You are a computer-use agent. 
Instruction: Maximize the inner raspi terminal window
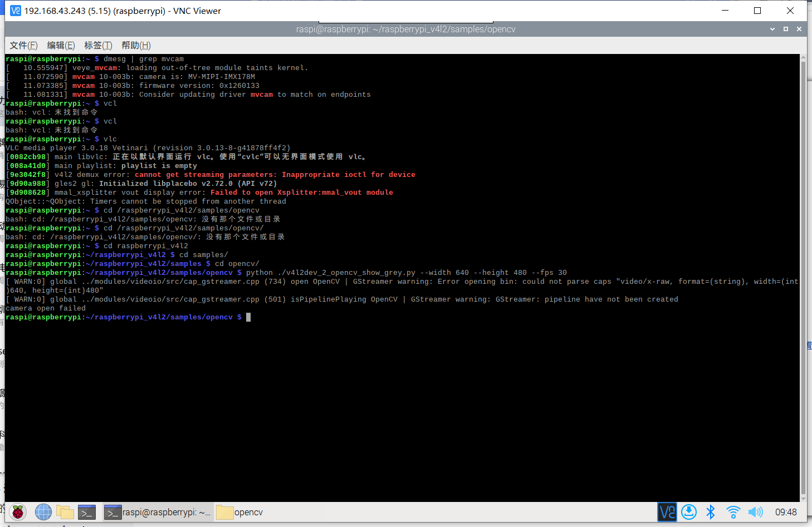(786, 29)
